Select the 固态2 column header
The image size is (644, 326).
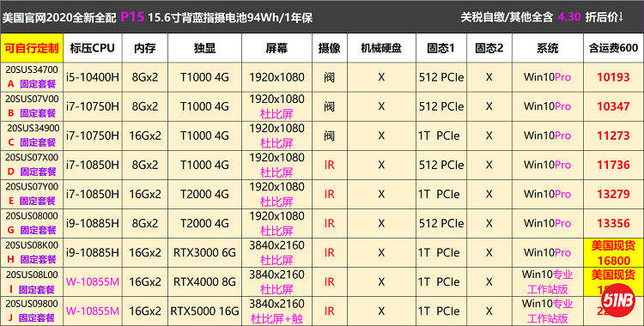pos(489,48)
